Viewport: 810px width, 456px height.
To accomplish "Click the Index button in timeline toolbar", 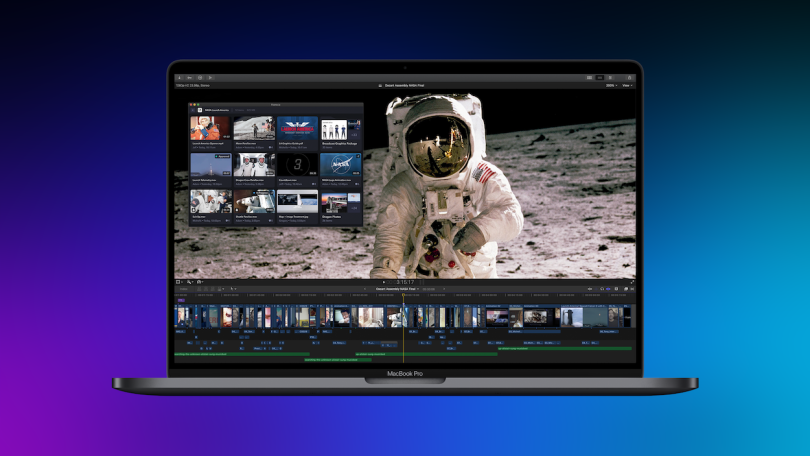I will click(x=181, y=289).
